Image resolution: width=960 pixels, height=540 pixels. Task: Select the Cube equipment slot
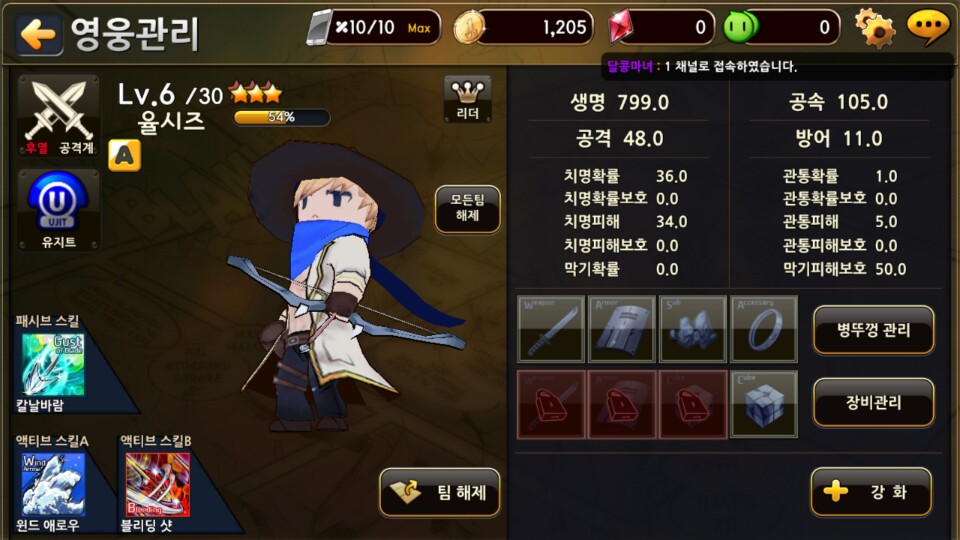pos(764,404)
